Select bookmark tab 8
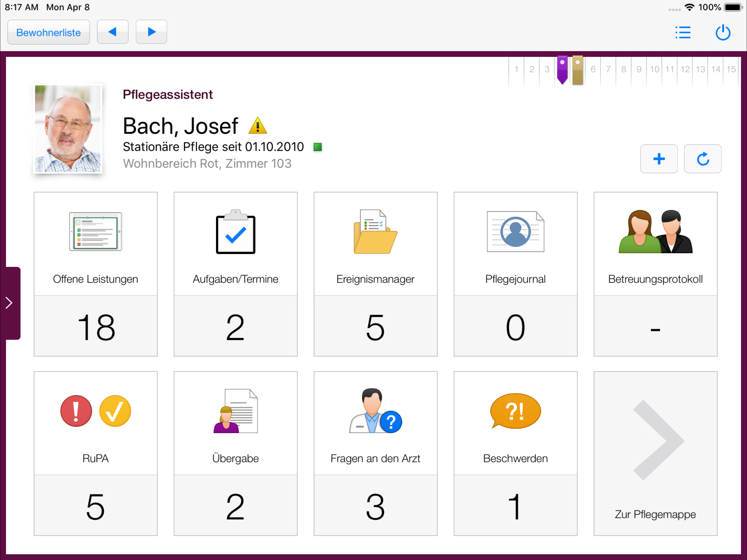The width and height of the screenshot is (747, 560). (x=624, y=69)
